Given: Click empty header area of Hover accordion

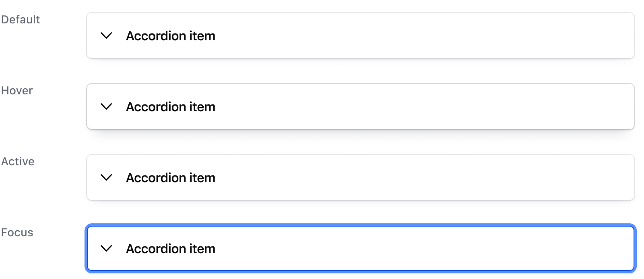Looking at the screenshot, I should 402,107.
